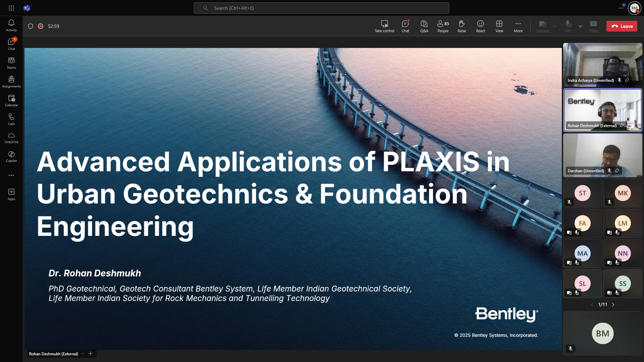Open Calendar in the sidebar
This screenshot has width=644, height=362.
(x=11, y=101)
